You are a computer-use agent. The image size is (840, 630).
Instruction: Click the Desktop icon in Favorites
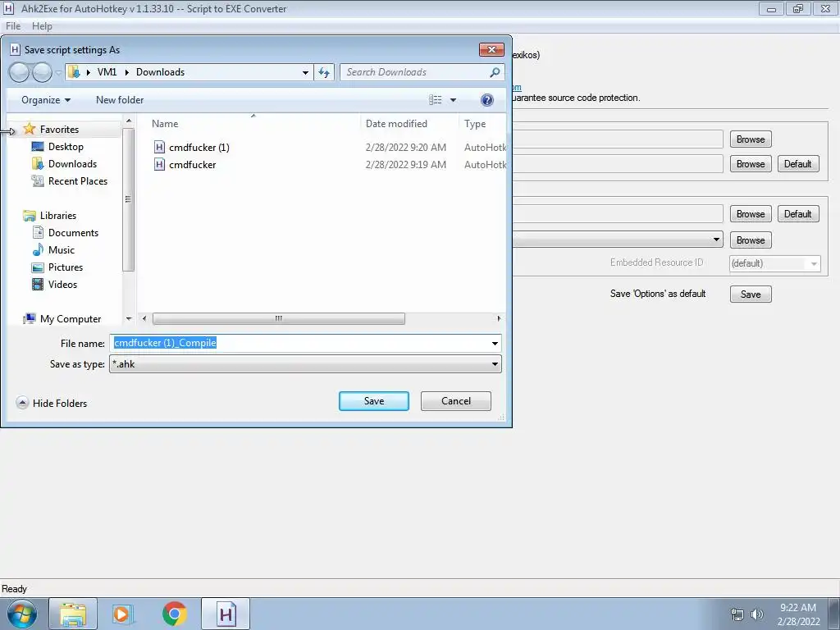click(x=38, y=147)
